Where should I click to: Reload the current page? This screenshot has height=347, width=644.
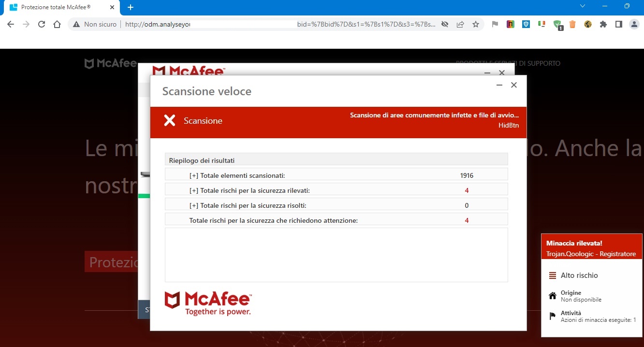42,24
